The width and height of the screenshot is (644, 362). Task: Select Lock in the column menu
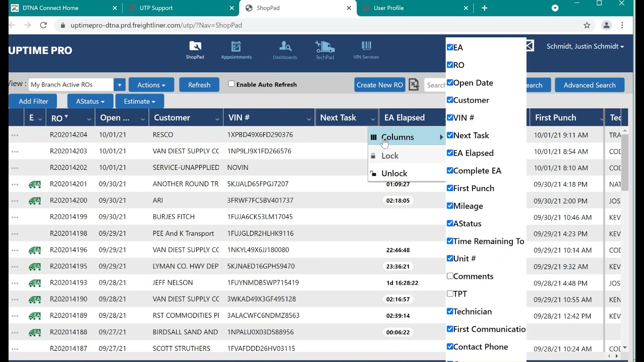407,156
